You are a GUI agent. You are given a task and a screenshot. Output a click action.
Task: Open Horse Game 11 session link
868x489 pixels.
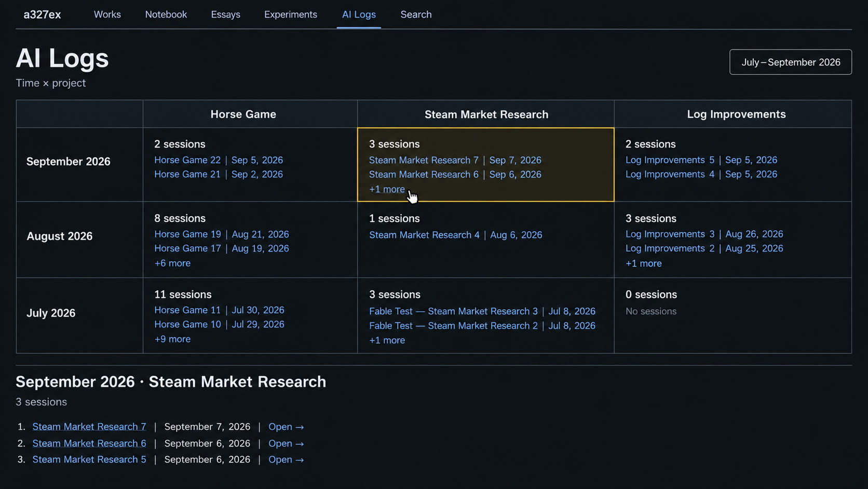pyautogui.click(x=219, y=310)
